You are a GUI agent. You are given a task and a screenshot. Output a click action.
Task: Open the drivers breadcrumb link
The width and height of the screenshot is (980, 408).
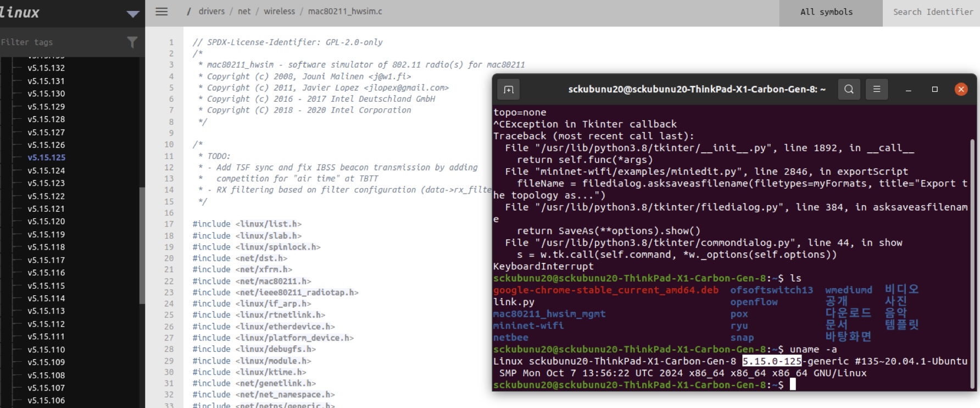click(x=211, y=11)
